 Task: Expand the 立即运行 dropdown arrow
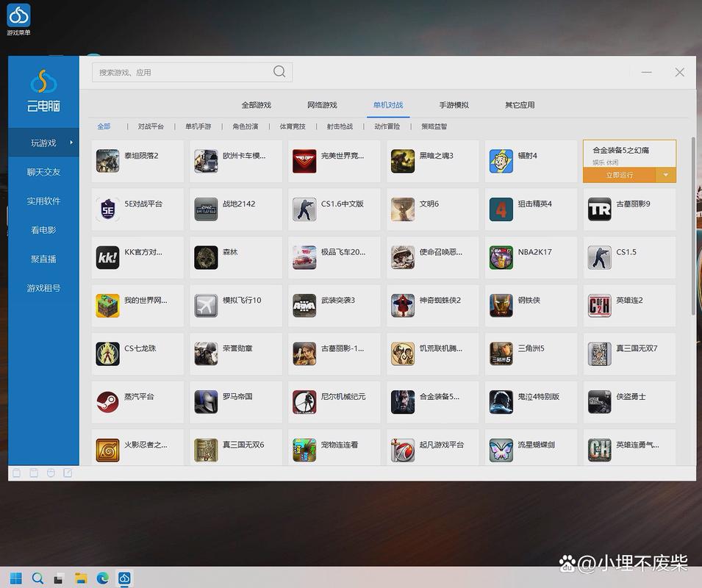click(666, 175)
